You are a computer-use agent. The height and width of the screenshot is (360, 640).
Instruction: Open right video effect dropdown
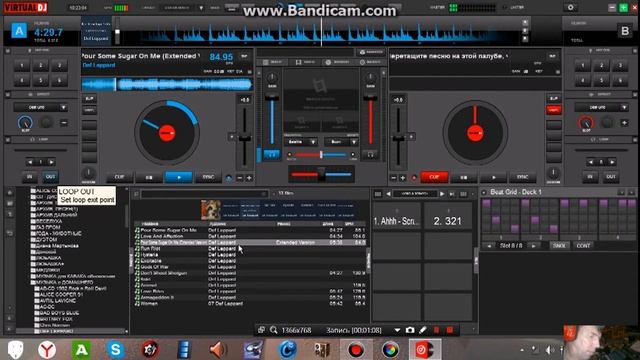click(x=353, y=142)
